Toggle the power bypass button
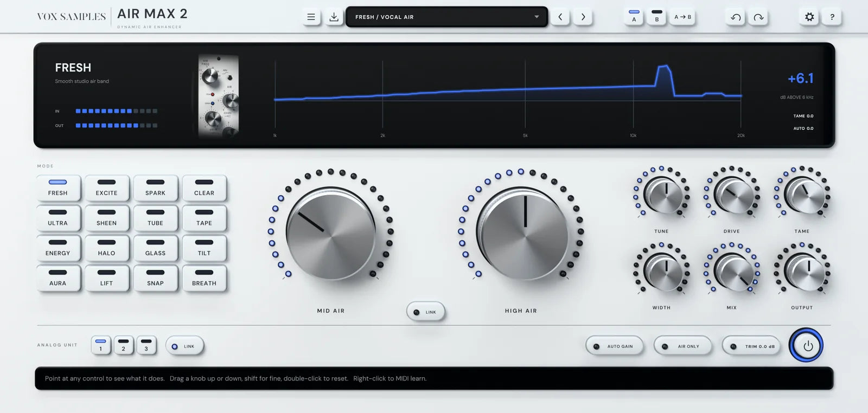The width and height of the screenshot is (868, 413). pyautogui.click(x=807, y=345)
